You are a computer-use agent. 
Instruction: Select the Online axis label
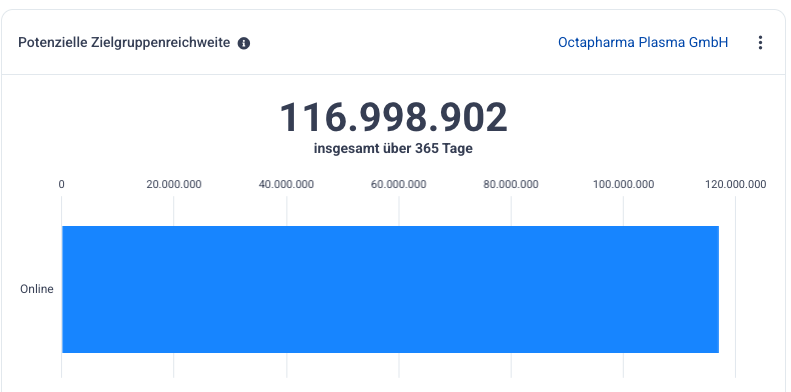pyautogui.click(x=37, y=289)
